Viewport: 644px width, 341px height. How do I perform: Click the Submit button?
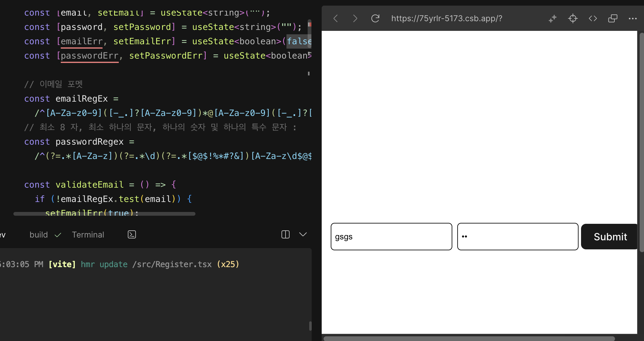(610, 237)
